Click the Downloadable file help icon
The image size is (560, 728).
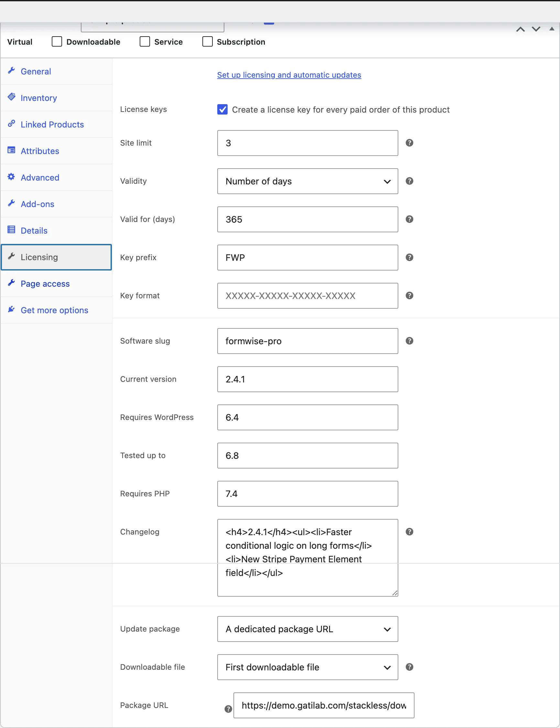tap(409, 667)
